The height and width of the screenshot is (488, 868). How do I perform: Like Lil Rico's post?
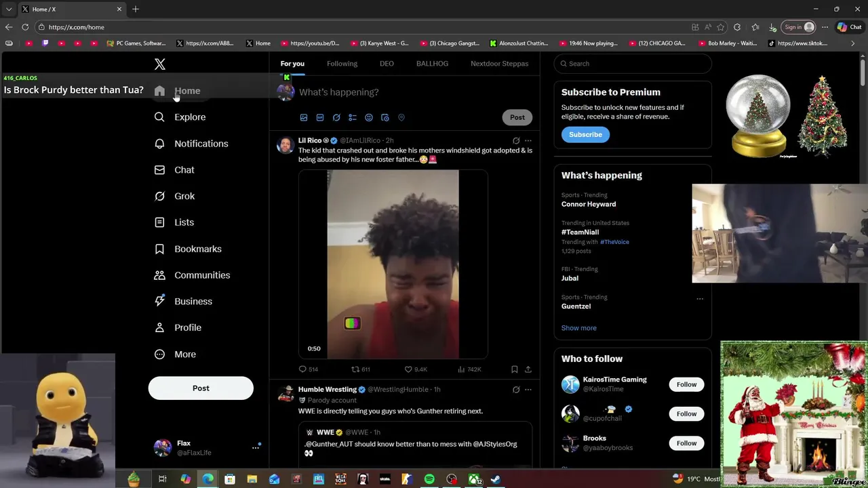point(415,369)
